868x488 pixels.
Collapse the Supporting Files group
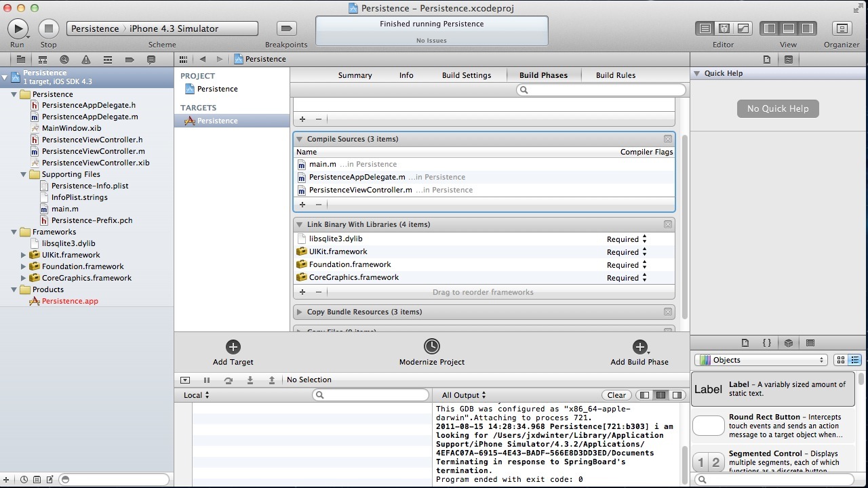pyautogui.click(x=24, y=174)
